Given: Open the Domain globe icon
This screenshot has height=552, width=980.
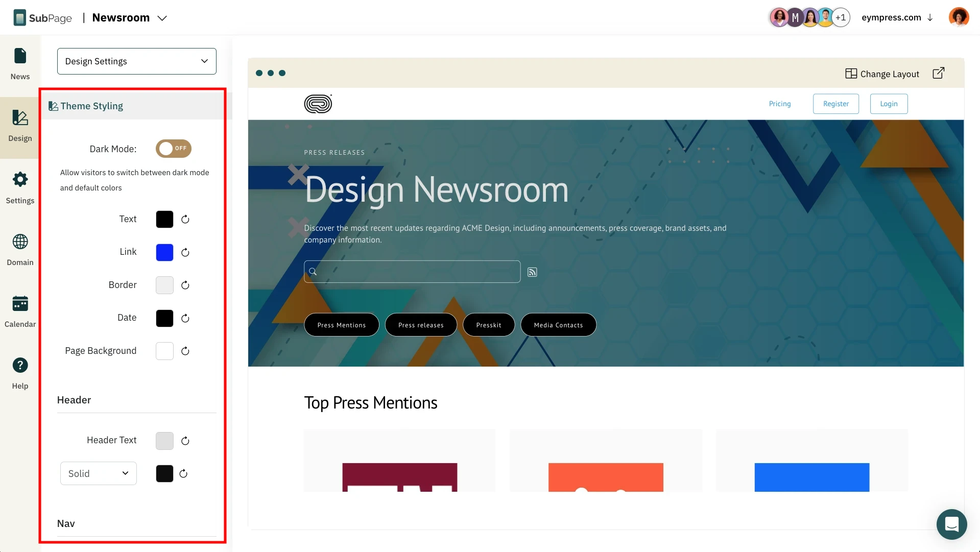Looking at the screenshot, I should pos(20,249).
